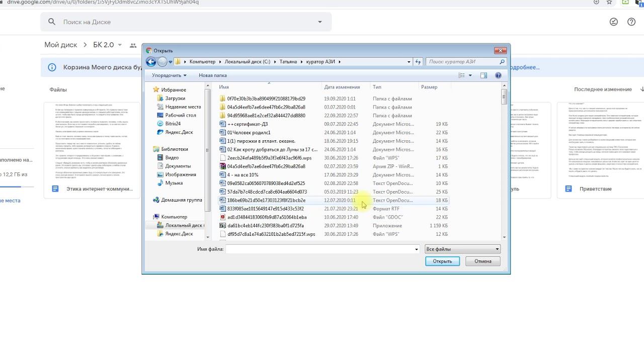
Task: Expand the address bar history dropdown arrow
Action: coord(409,62)
